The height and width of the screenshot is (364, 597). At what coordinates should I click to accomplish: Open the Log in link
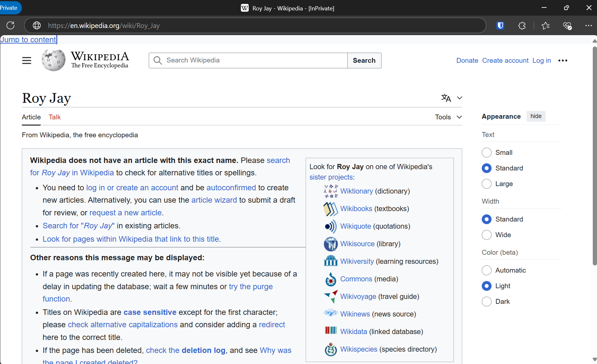click(542, 61)
